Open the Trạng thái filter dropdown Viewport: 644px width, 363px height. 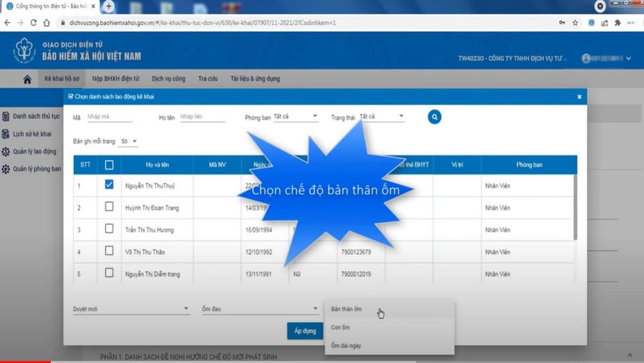[x=381, y=116]
